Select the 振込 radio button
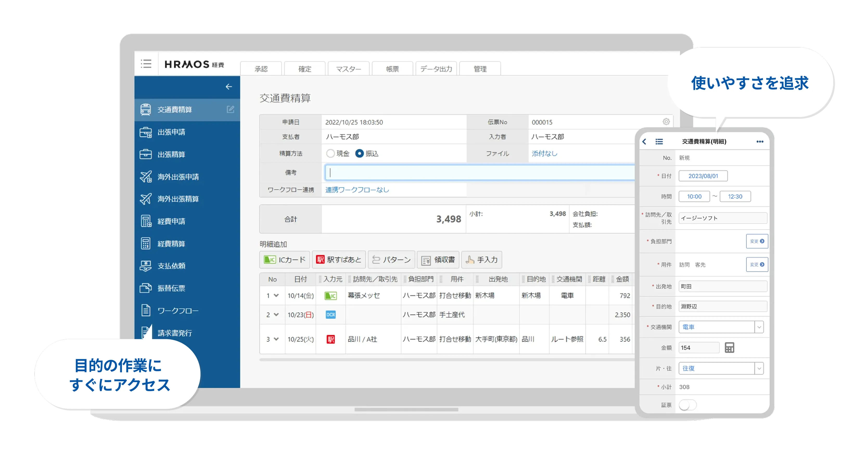868x456 pixels. pyautogui.click(x=359, y=153)
